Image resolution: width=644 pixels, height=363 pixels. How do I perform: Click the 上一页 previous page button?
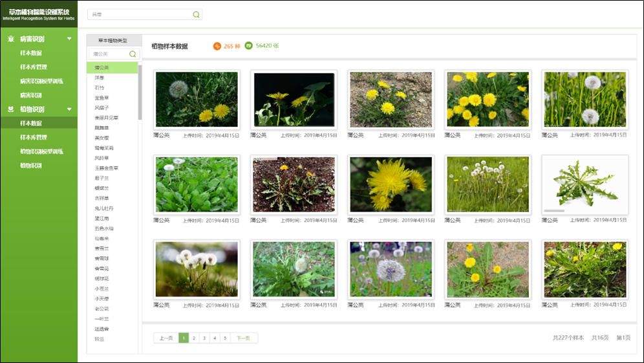166,338
